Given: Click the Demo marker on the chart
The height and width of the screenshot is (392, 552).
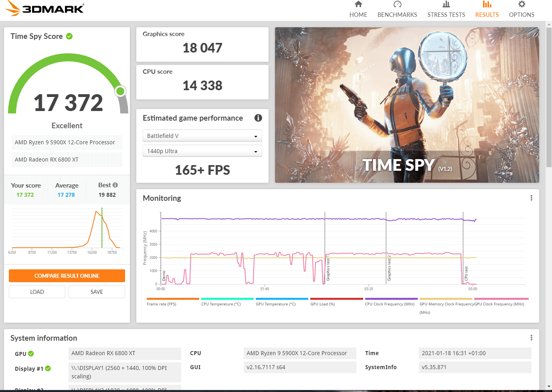Looking at the screenshot, I should click(164, 276).
